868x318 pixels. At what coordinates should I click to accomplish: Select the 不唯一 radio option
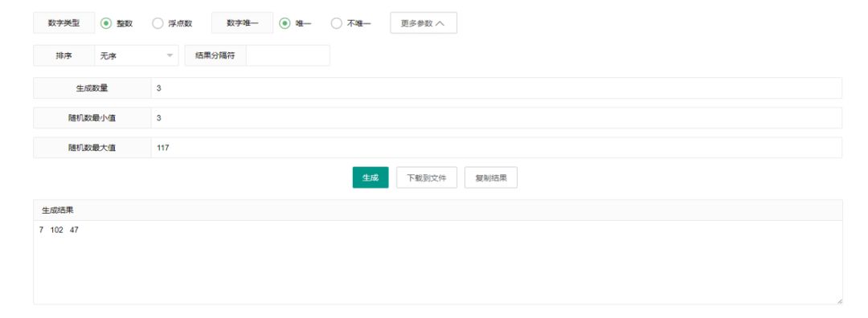coord(337,23)
